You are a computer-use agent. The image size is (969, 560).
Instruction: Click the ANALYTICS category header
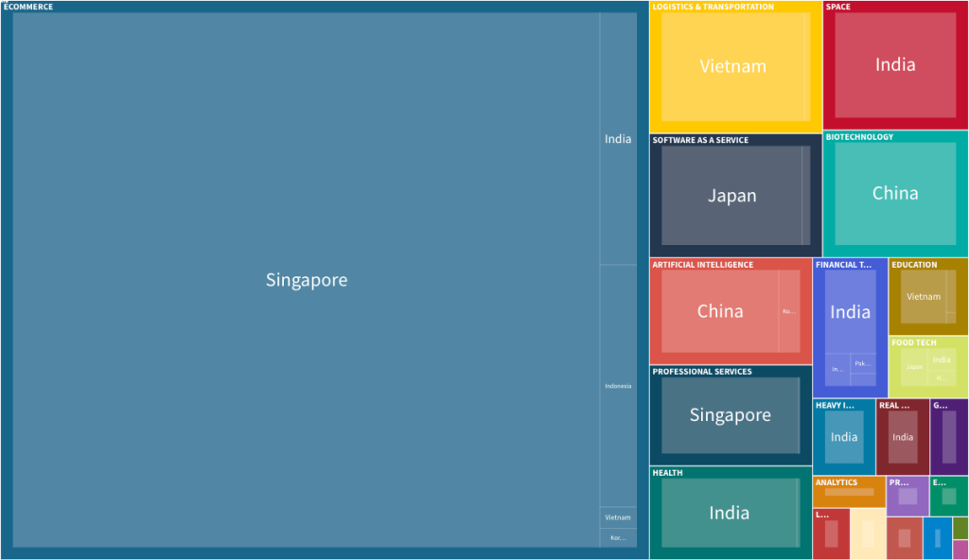click(x=837, y=482)
